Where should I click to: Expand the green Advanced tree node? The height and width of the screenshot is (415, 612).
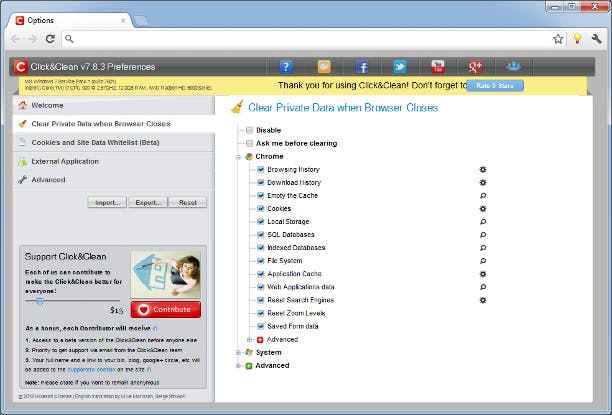point(238,366)
